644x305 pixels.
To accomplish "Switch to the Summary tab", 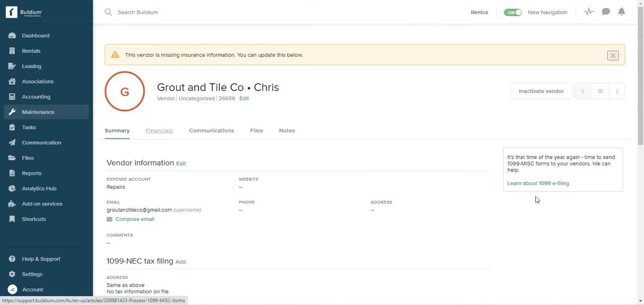I will pyautogui.click(x=117, y=131).
